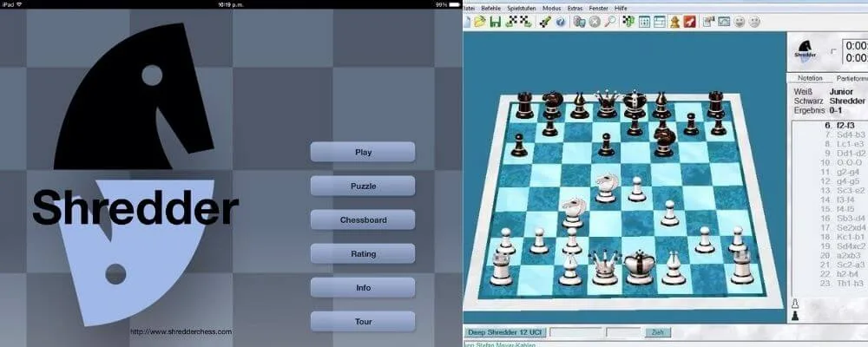
Task: Select move 7. Sd4-b3 in the notation
Action: click(x=843, y=134)
